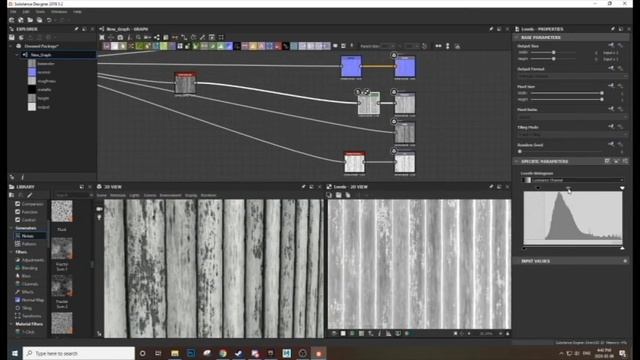Click the histogram mid-point input handle
This screenshot has width=640, height=360.
[x=568, y=188]
